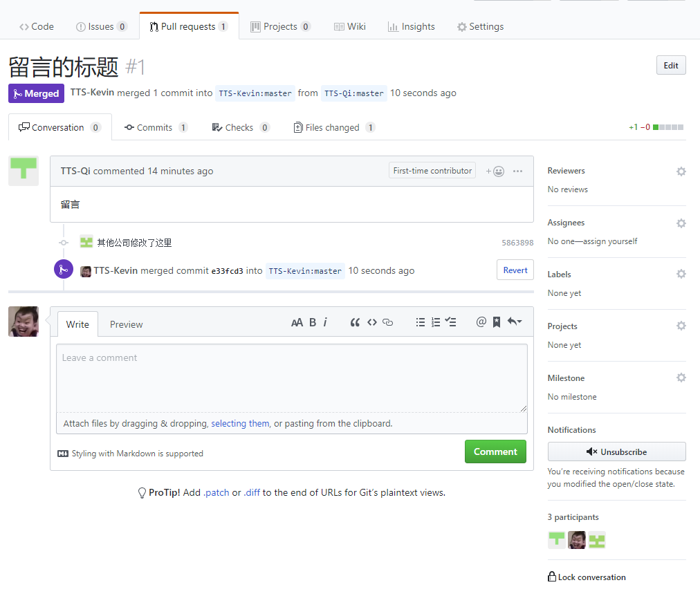Image resolution: width=700 pixels, height=605 pixels.
Task: Select the Preview tab in the comment editor
Action: (127, 324)
